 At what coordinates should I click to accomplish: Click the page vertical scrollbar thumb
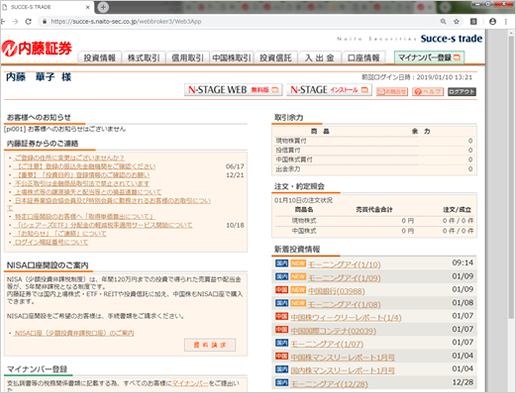coord(511,177)
